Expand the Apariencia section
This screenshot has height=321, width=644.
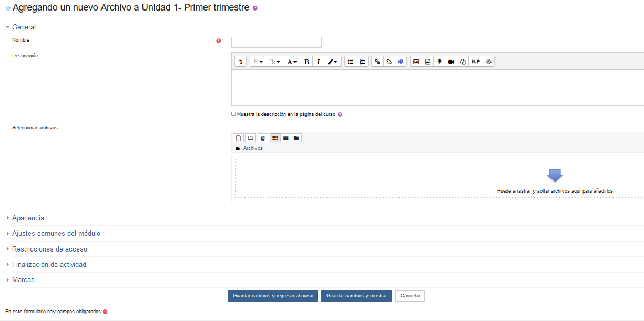click(x=28, y=218)
